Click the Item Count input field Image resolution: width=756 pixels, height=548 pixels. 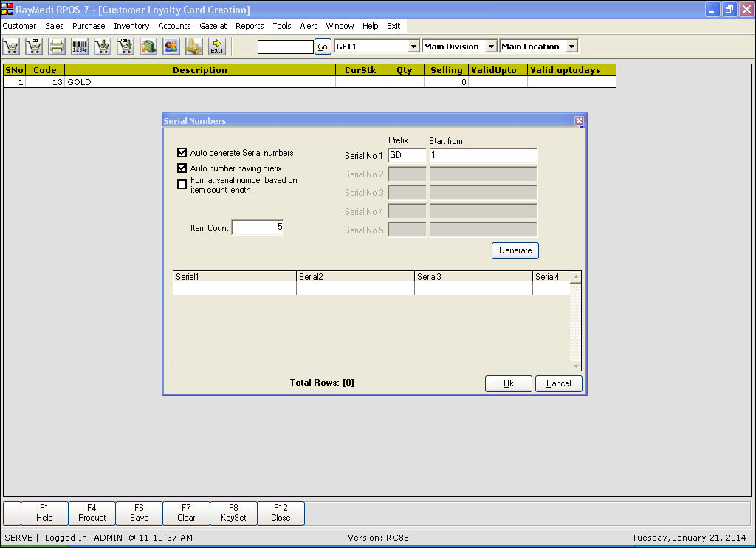[258, 227]
